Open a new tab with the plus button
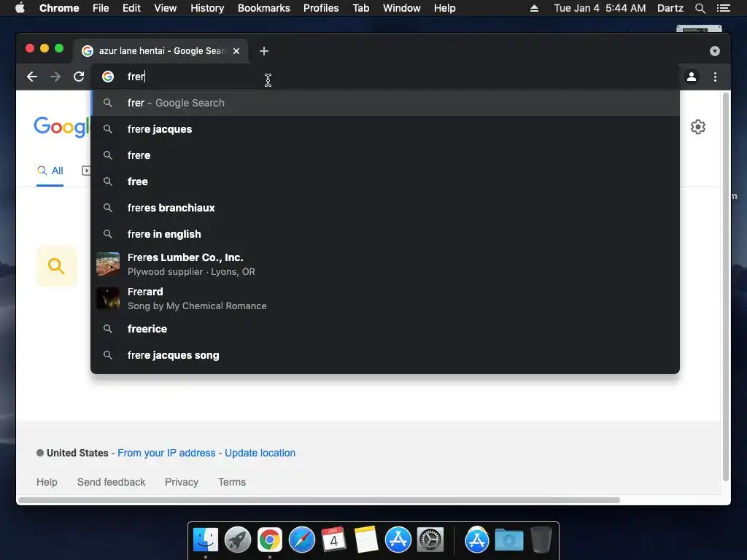 pyautogui.click(x=264, y=51)
